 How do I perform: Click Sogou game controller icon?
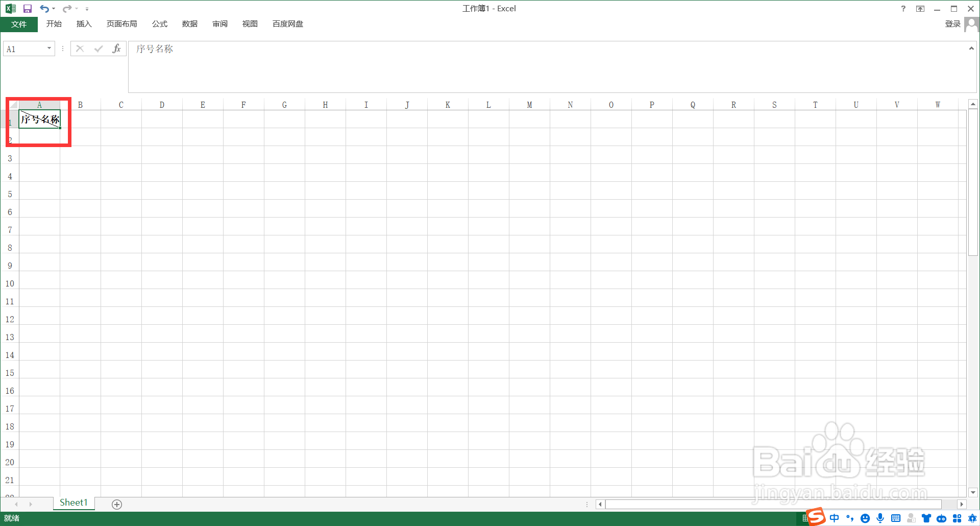(x=942, y=518)
